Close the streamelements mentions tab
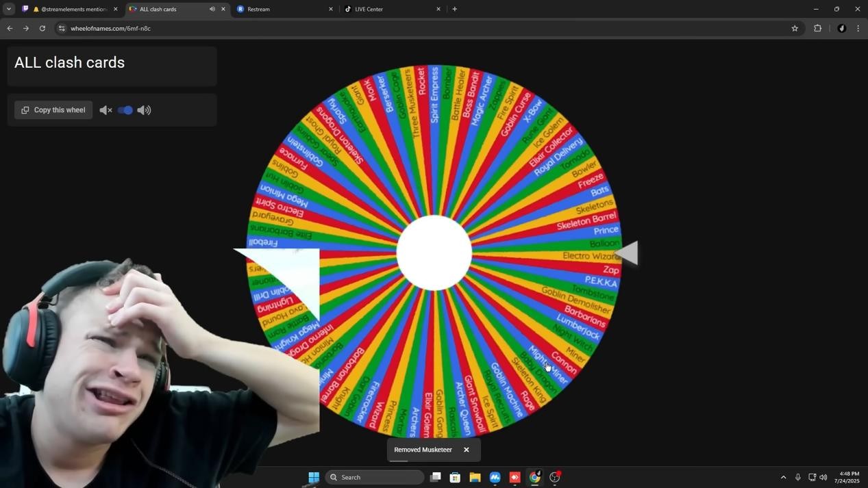868x488 pixels. click(x=115, y=9)
